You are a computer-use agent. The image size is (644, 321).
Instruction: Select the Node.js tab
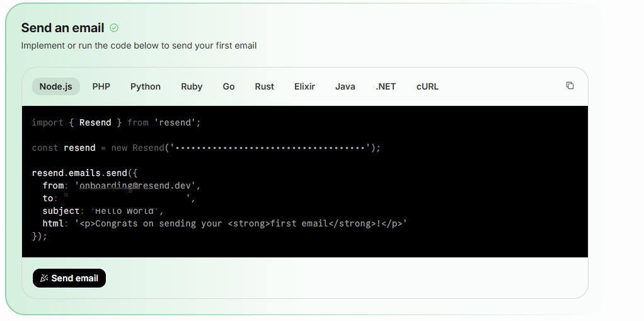[x=56, y=86]
